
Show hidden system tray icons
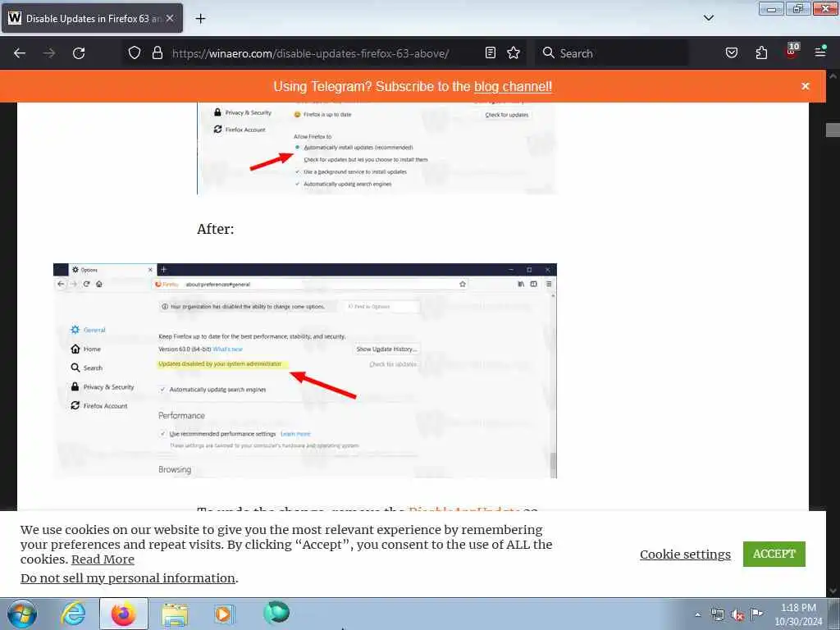point(697,614)
